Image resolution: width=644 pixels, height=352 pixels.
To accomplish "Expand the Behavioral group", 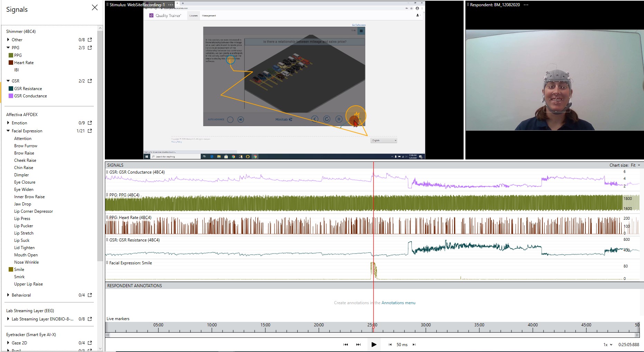I will coord(8,295).
